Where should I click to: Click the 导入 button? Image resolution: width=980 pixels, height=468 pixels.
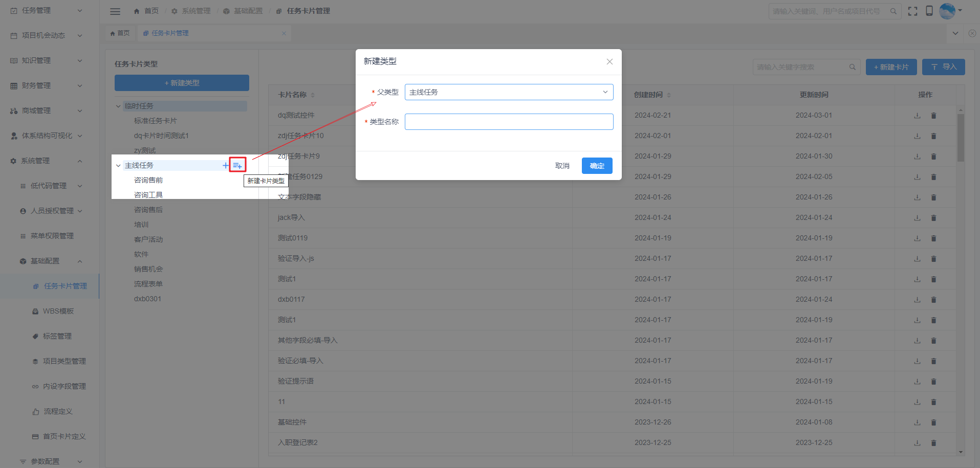(x=943, y=67)
